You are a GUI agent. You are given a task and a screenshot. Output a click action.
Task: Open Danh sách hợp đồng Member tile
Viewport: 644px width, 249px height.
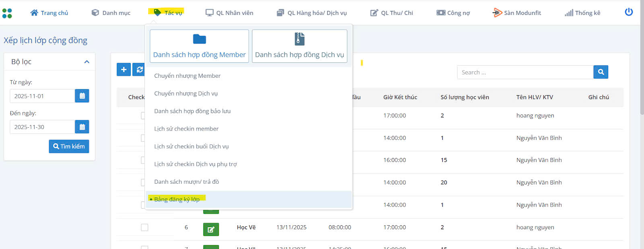coord(199,46)
